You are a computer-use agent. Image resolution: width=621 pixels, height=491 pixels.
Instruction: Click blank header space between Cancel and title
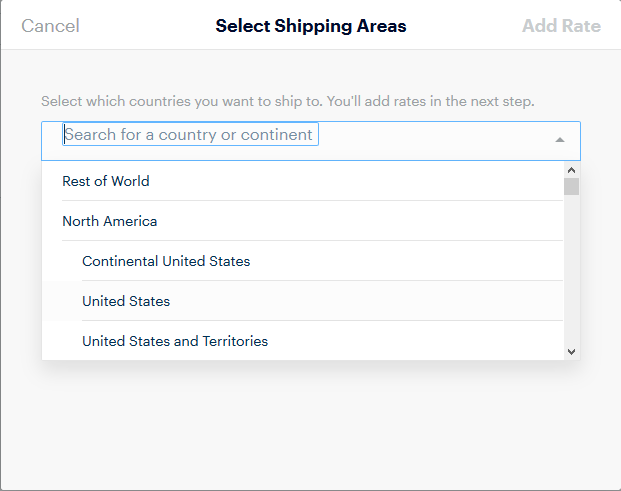point(147,26)
